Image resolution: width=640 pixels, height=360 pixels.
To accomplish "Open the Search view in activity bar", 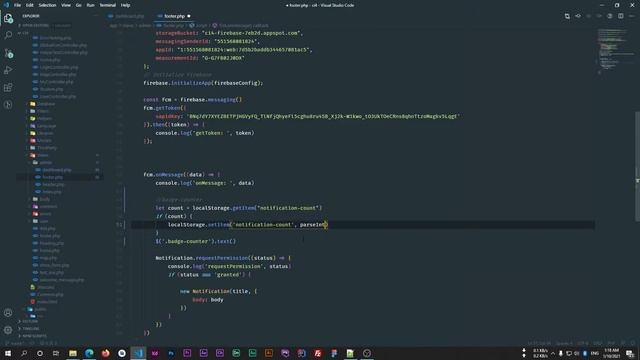I will [8, 36].
